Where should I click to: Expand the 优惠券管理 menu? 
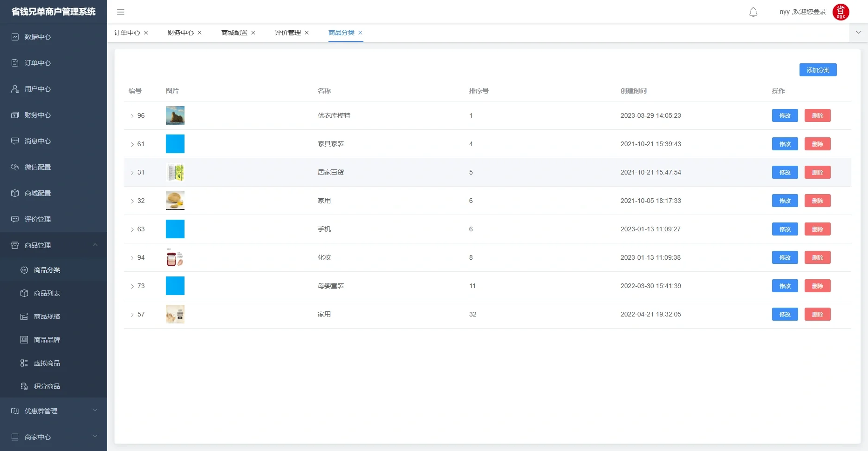(41, 411)
